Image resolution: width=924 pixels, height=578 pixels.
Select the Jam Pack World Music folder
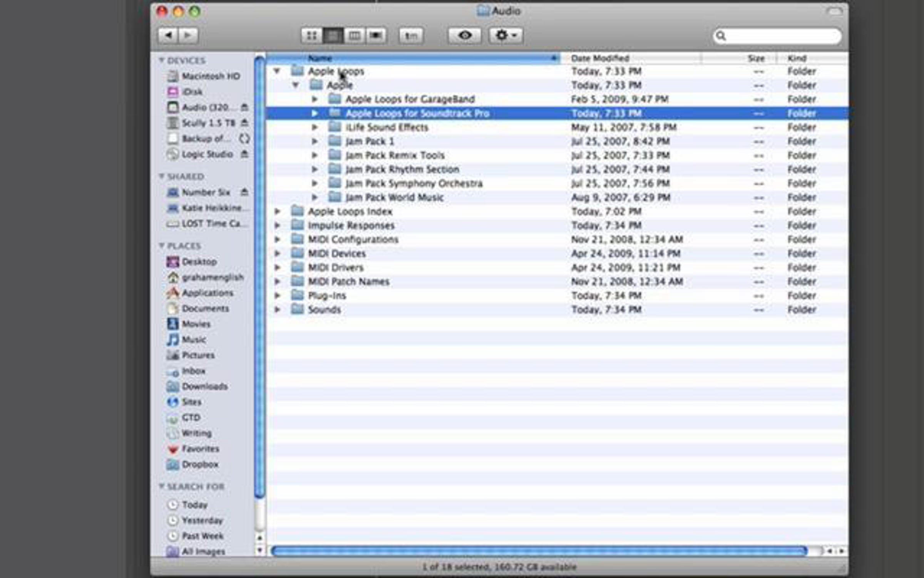click(557, 197)
